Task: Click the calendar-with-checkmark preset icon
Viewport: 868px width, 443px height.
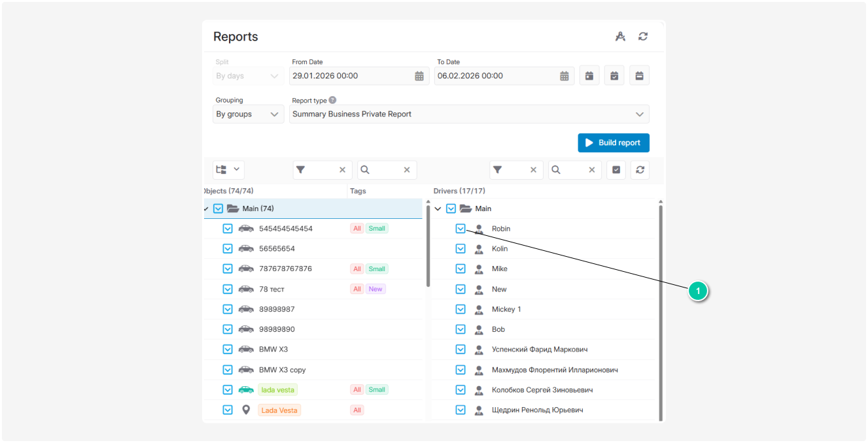Action: (614, 75)
